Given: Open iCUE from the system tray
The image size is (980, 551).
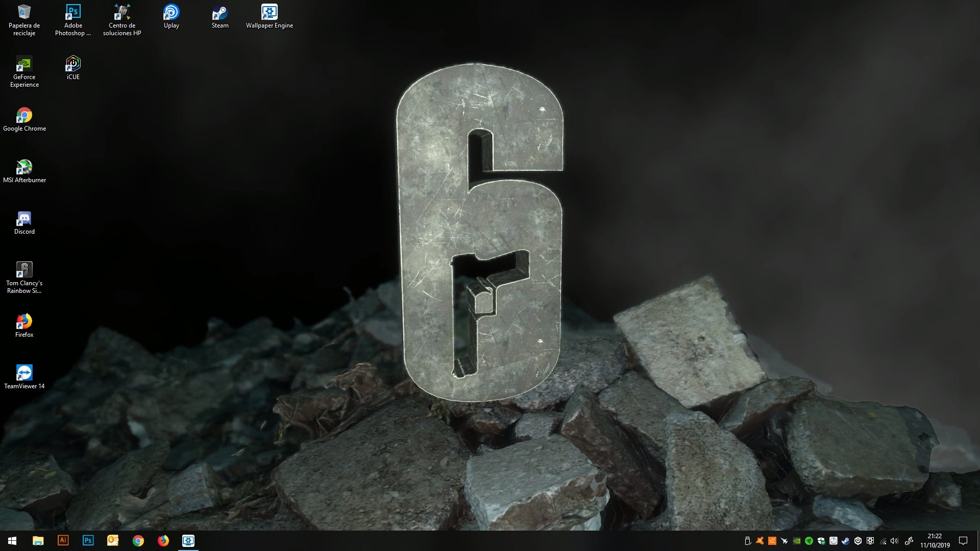Looking at the screenshot, I should pos(858,541).
